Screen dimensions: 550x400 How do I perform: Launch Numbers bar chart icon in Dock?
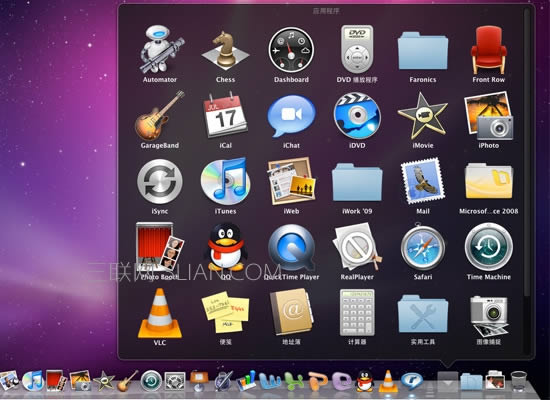[246, 381]
